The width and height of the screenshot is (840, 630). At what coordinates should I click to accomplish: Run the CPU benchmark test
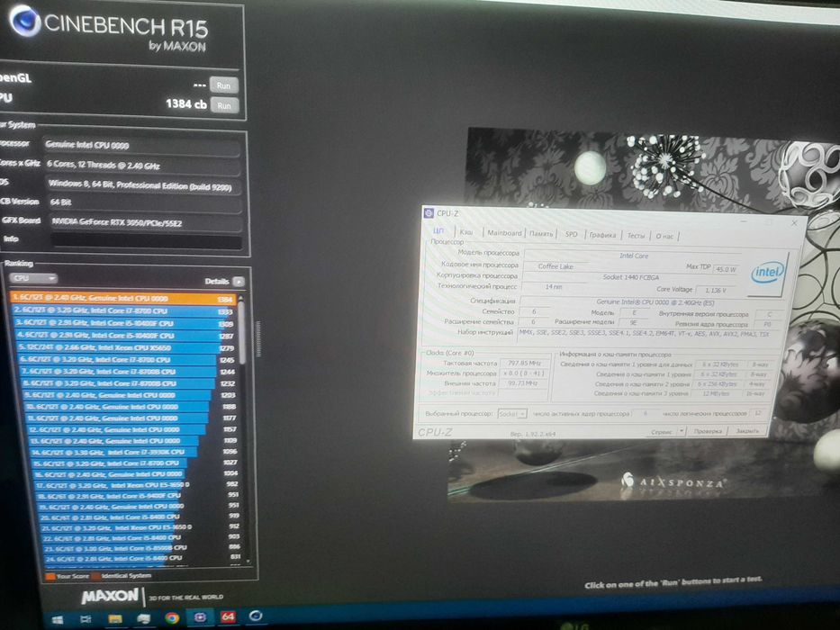[x=224, y=105]
